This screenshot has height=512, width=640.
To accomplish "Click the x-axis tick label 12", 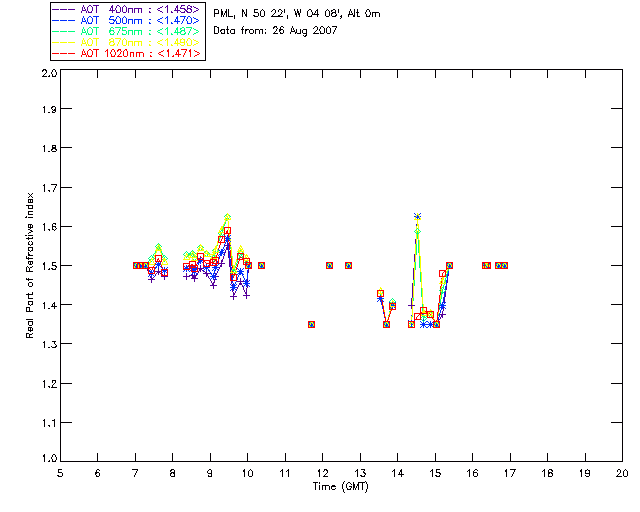I will click(x=322, y=473).
